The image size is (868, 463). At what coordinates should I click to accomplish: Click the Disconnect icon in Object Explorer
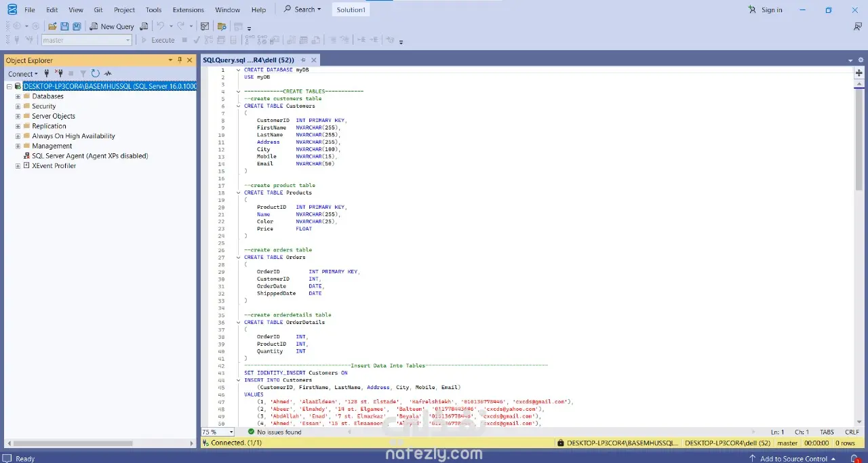[59, 74]
